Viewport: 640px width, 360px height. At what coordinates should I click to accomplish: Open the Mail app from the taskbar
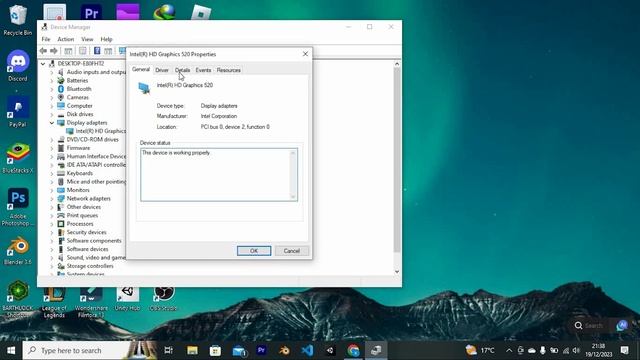tap(239, 350)
